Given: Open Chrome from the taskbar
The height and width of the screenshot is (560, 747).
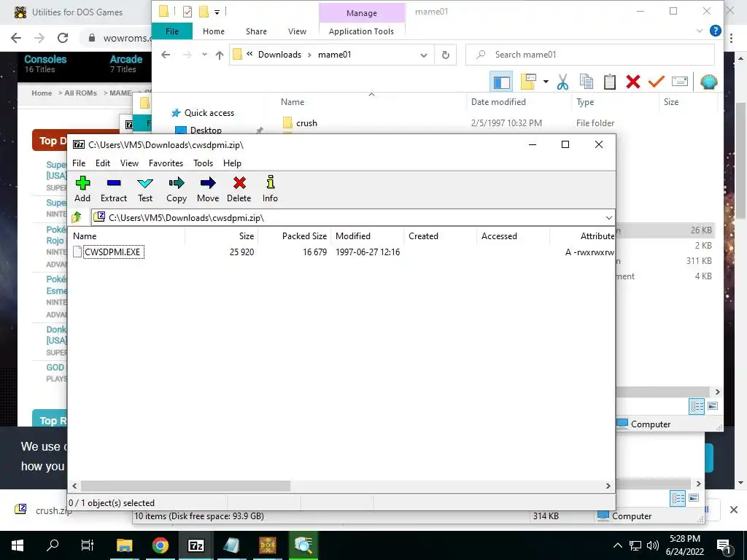Looking at the screenshot, I should pyautogui.click(x=160, y=545).
